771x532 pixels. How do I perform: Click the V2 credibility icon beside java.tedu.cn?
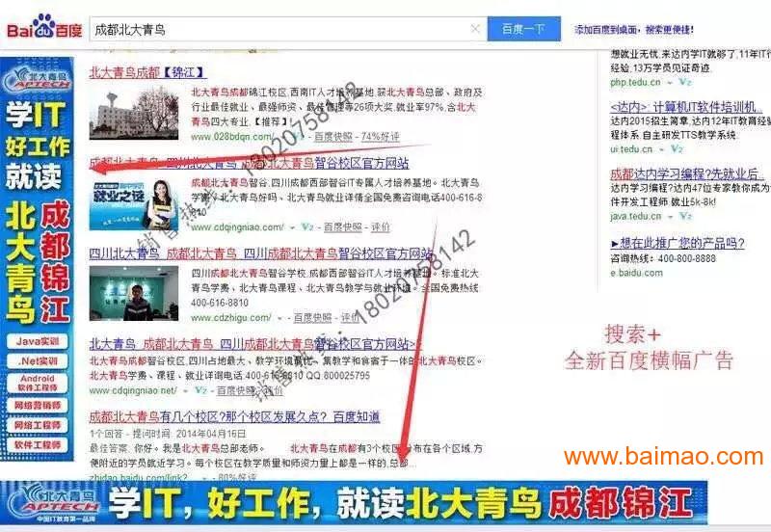coord(678,216)
